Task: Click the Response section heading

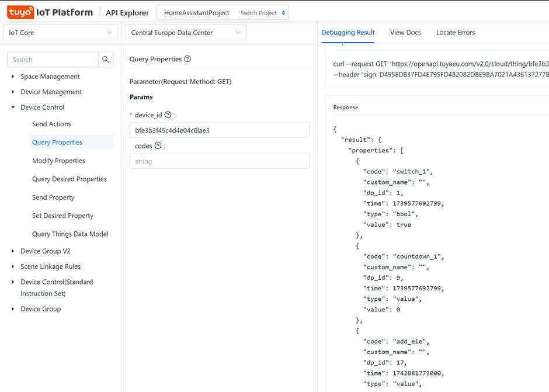Action: (x=346, y=107)
